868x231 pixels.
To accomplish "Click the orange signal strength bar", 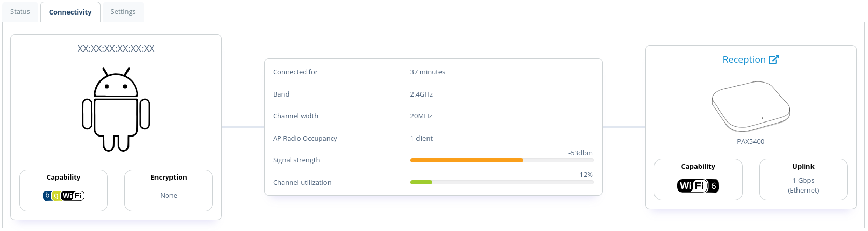I will point(466,160).
